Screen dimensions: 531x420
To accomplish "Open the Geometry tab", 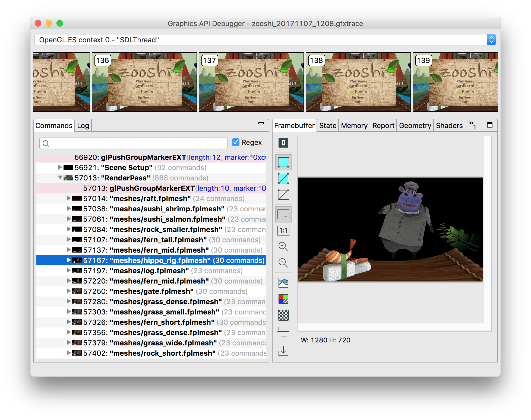I will (x=415, y=126).
